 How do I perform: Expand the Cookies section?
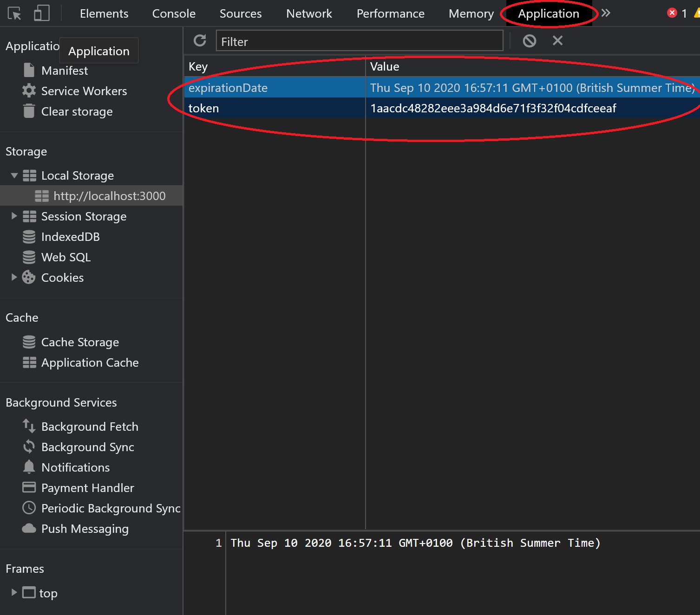[x=14, y=278]
